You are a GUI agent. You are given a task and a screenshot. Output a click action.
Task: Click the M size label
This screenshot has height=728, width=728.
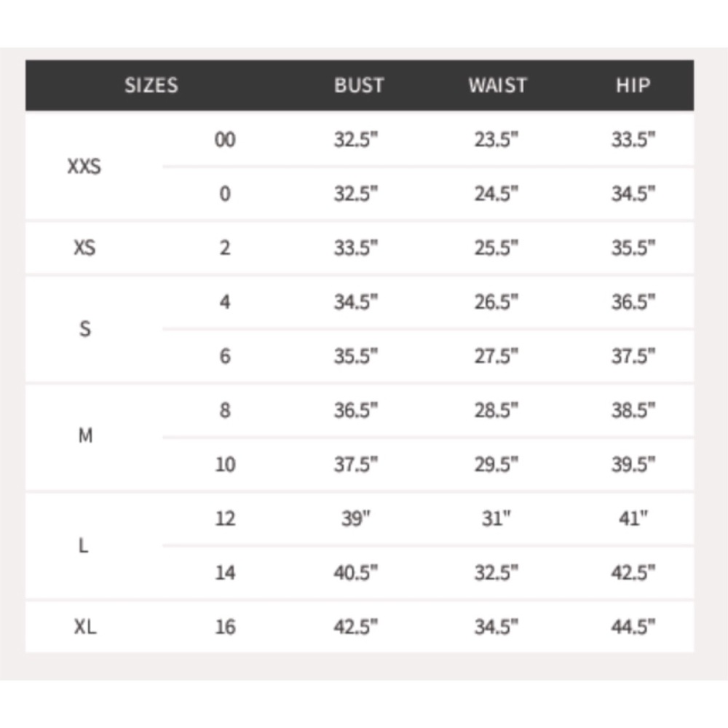click(x=84, y=436)
